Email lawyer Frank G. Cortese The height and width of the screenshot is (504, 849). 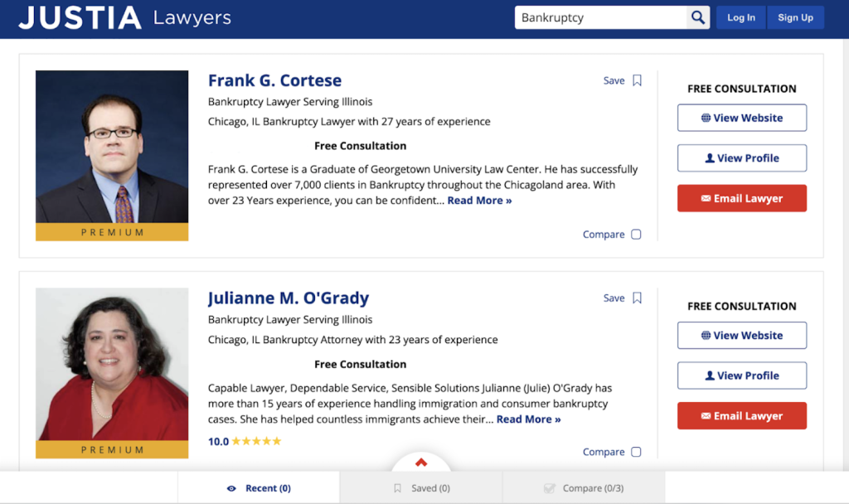(x=741, y=199)
